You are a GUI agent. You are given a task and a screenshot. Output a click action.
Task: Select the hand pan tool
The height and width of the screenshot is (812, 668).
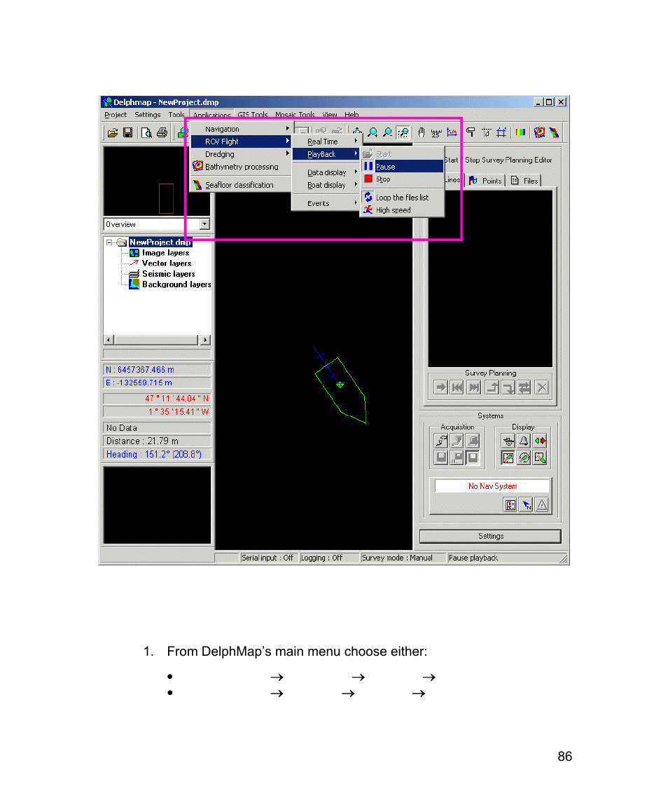point(421,132)
